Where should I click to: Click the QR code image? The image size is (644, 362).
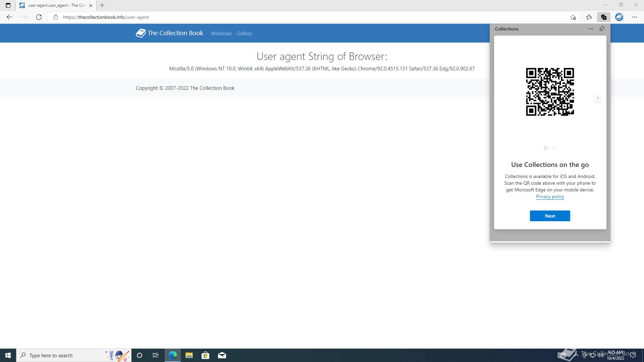click(550, 92)
